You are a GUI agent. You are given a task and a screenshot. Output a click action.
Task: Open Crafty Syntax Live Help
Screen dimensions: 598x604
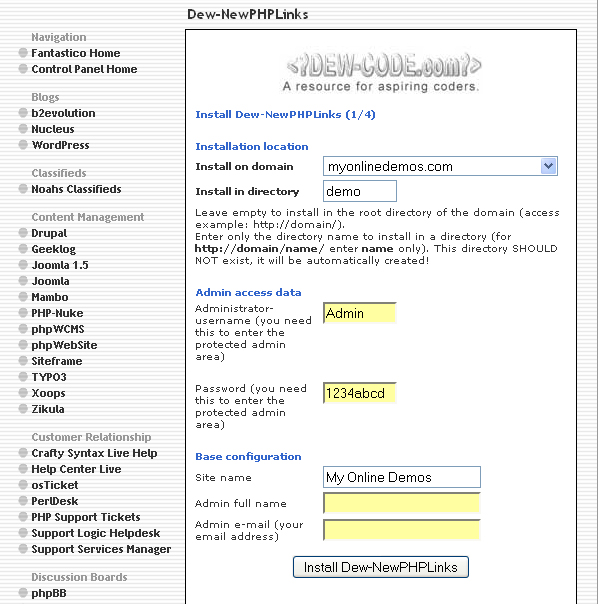94,453
